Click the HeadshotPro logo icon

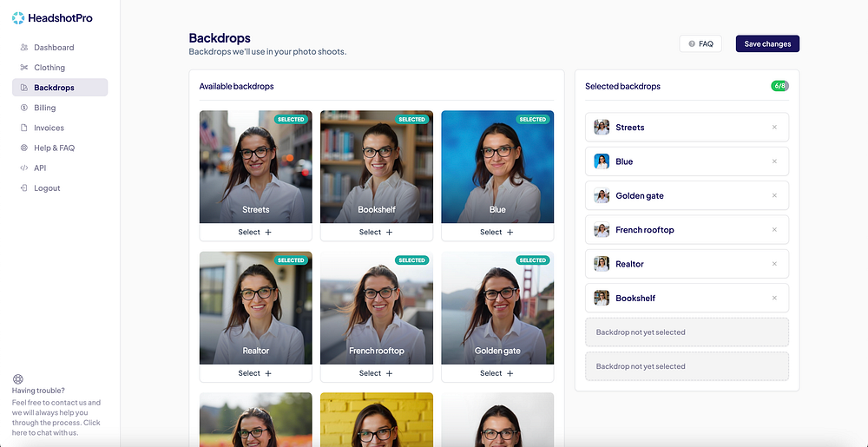[x=18, y=18]
